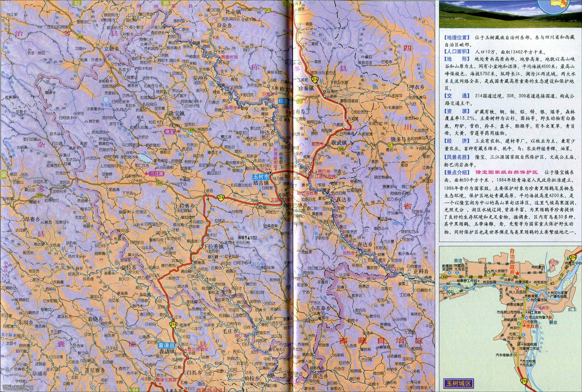Select the blue 玉树市 city label
582x392 pixels.
tap(261, 177)
